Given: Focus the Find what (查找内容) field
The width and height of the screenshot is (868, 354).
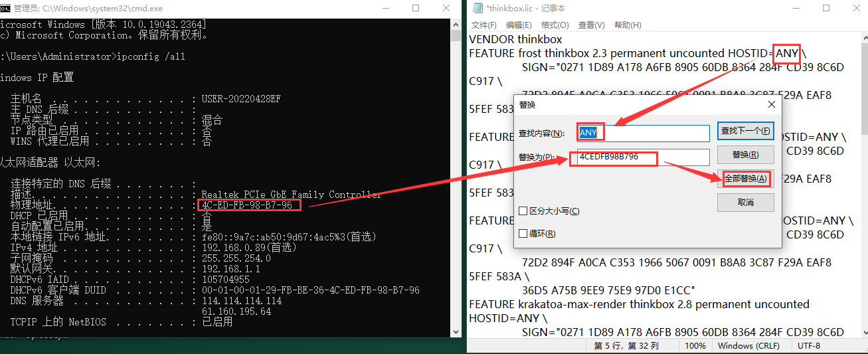Looking at the screenshot, I should point(643,133).
